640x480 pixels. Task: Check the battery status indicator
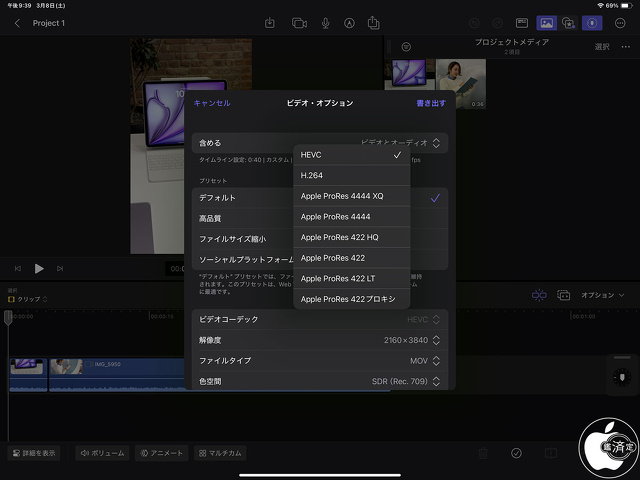pyautogui.click(x=627, y=6)
